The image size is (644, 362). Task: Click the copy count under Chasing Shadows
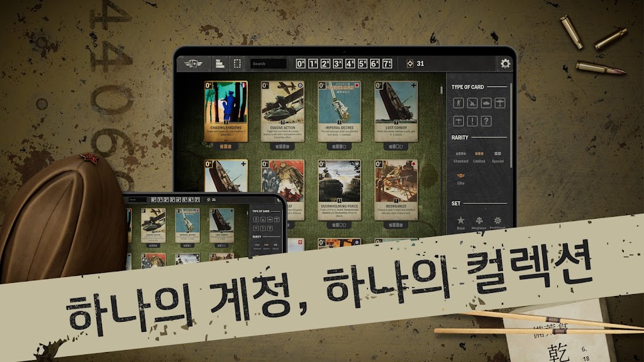coord(226,146)
